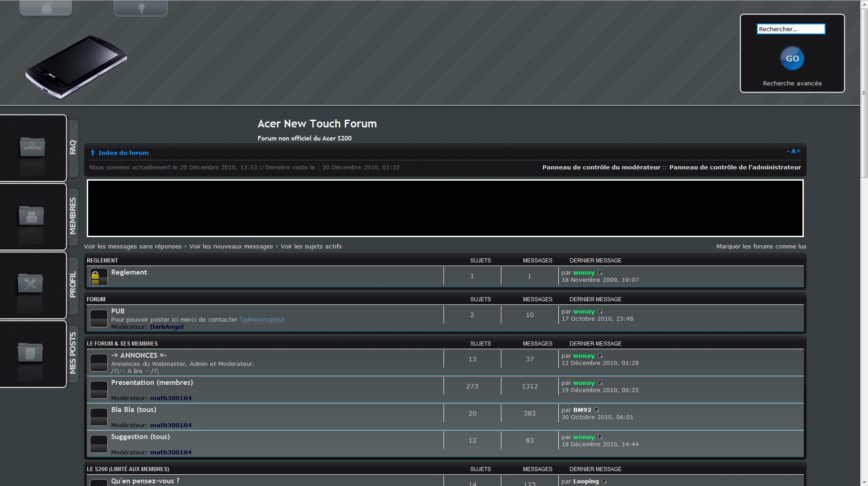Open the Qu'en pensez-vous ? forum
Image resolution: width=868 pixels, height=486 pixels.
[x=145, y=481]
